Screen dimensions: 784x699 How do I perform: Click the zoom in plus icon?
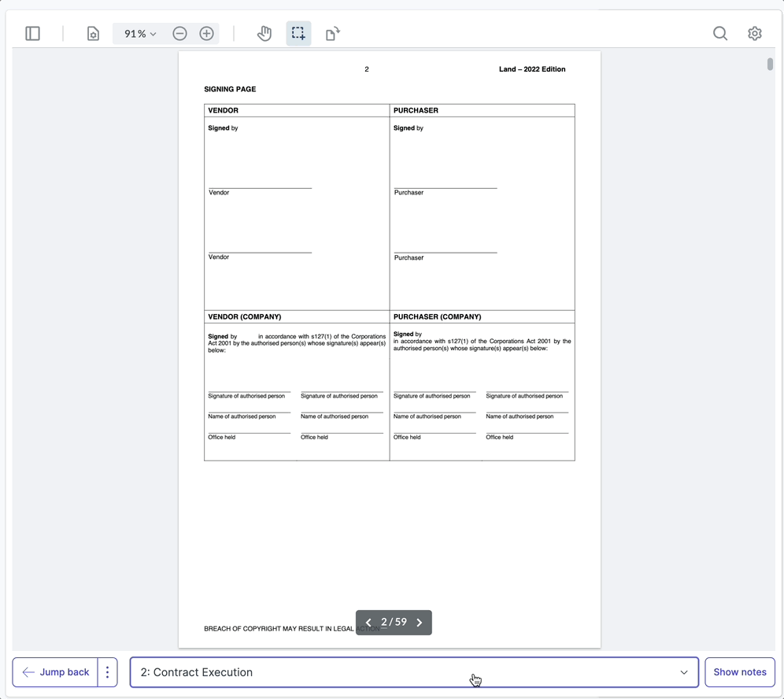pyautogui.click(x=206, y=34)
